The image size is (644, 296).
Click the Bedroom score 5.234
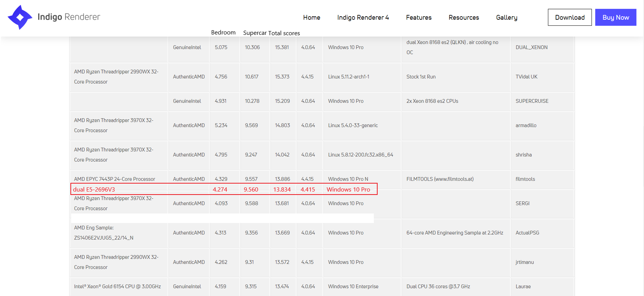(x=221, y=125)
